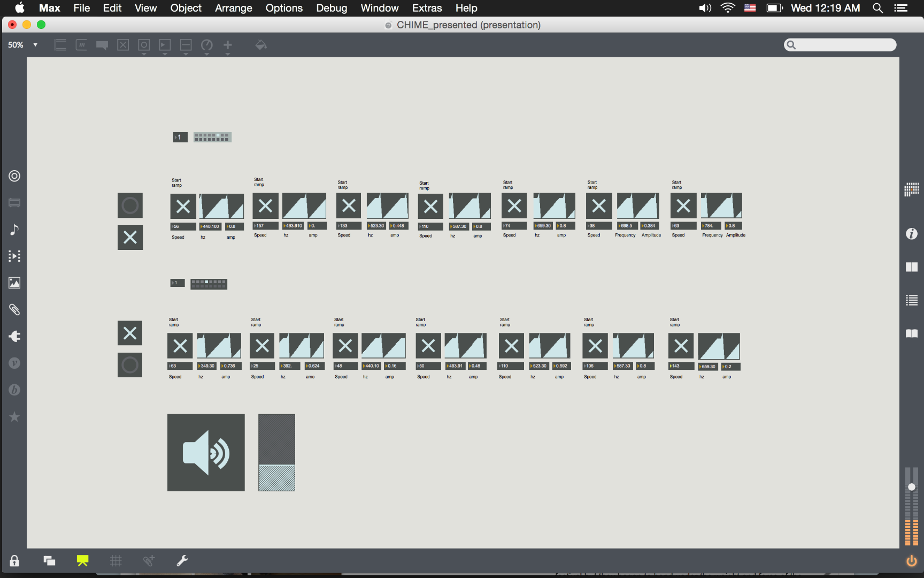Open the Extras menu
The width and height of the screenshot is (924, 578).
point(427,8)
